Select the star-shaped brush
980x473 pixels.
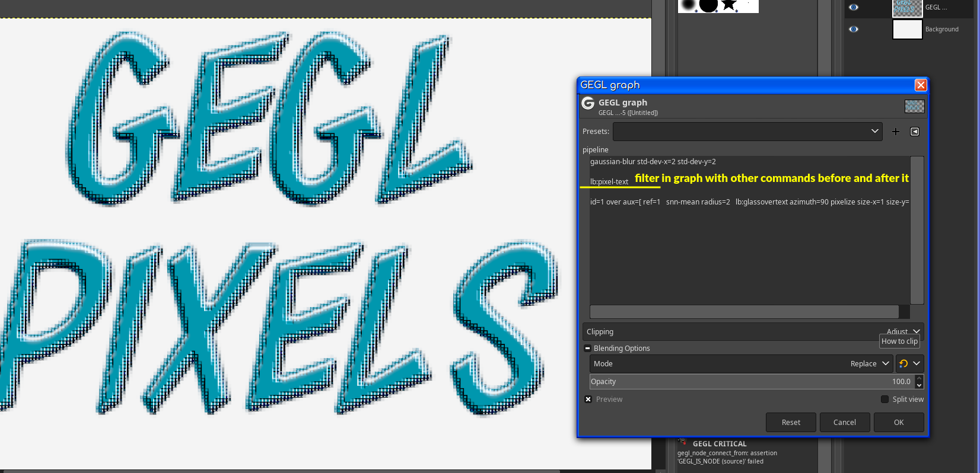click(729, 5)
